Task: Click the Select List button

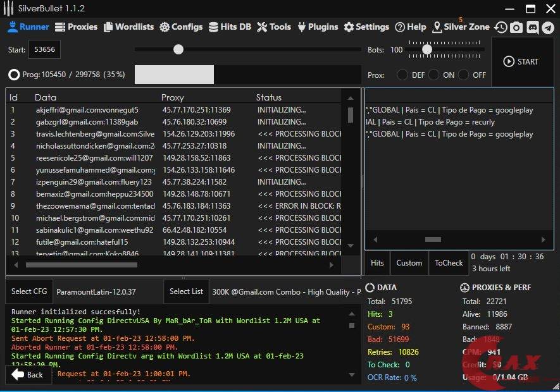Action: point(186,291)
